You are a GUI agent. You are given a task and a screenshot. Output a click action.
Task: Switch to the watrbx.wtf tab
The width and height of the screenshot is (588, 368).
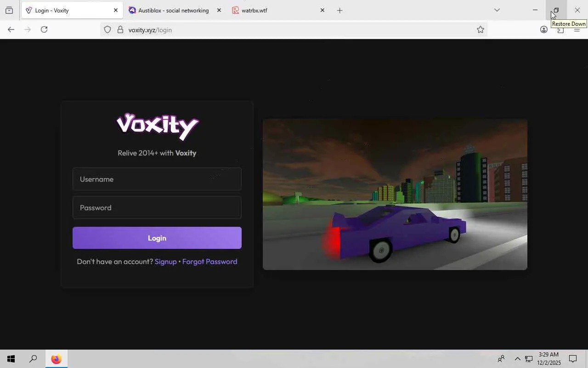[x=278, y=10]
